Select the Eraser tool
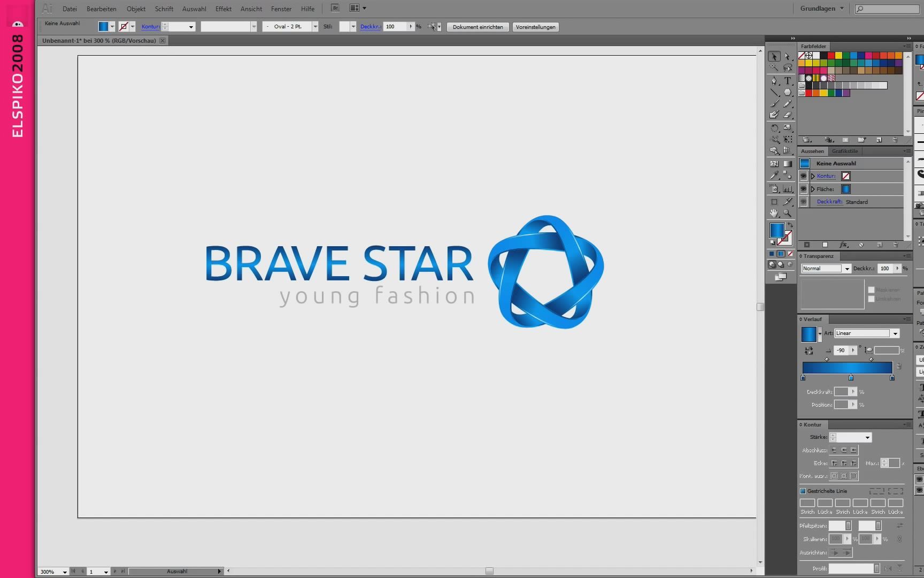Viewport: 924px width, 578px height. pos(788,115)
